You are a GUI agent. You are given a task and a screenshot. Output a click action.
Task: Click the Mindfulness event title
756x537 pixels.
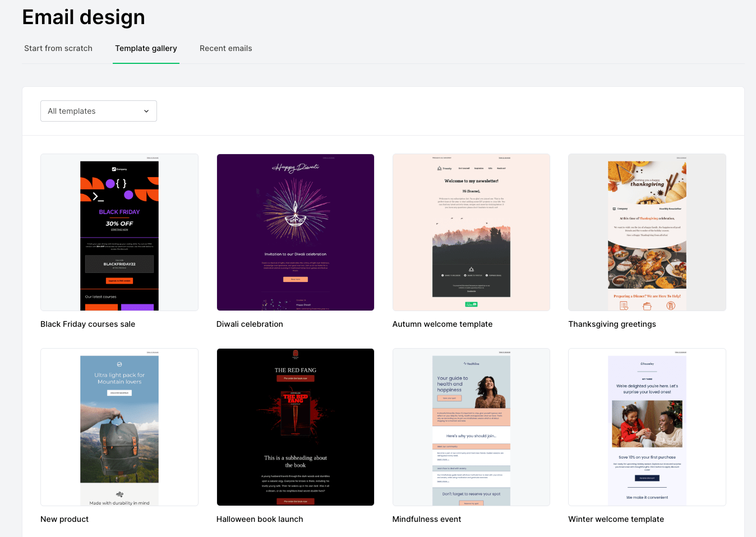pos(427,519)
